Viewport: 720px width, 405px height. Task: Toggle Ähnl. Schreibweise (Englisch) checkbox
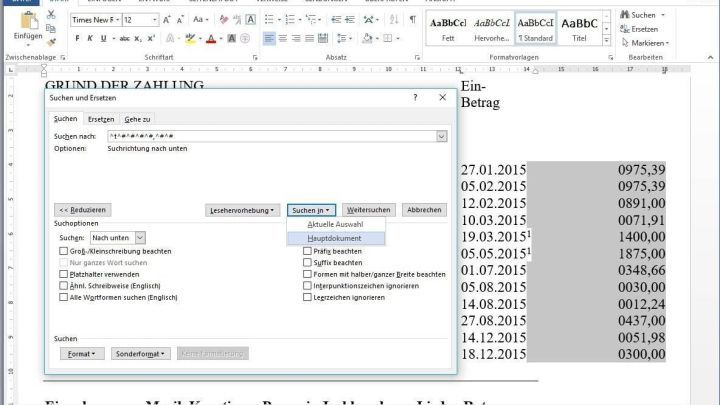pyautogui.click(x=63, y=286)
